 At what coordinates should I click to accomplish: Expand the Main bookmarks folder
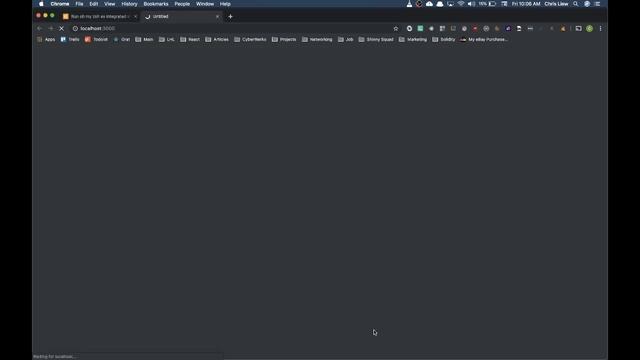pos(144,40)
